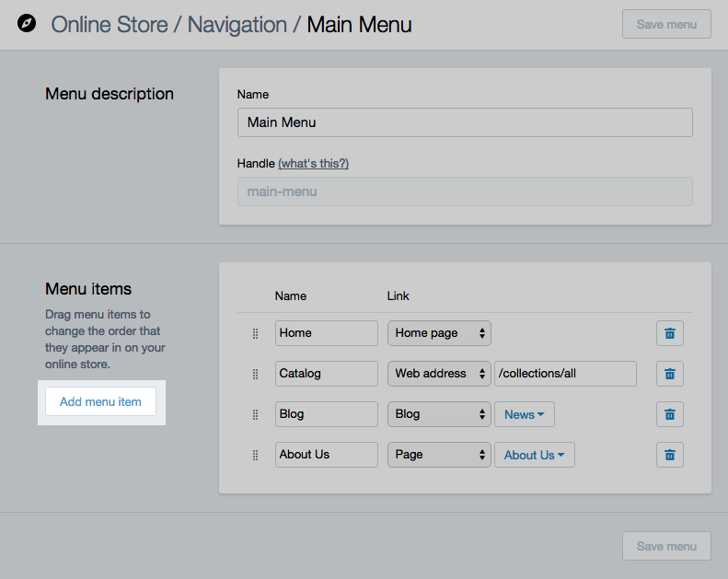Click the bottom Save menu button

click(666, 546)
